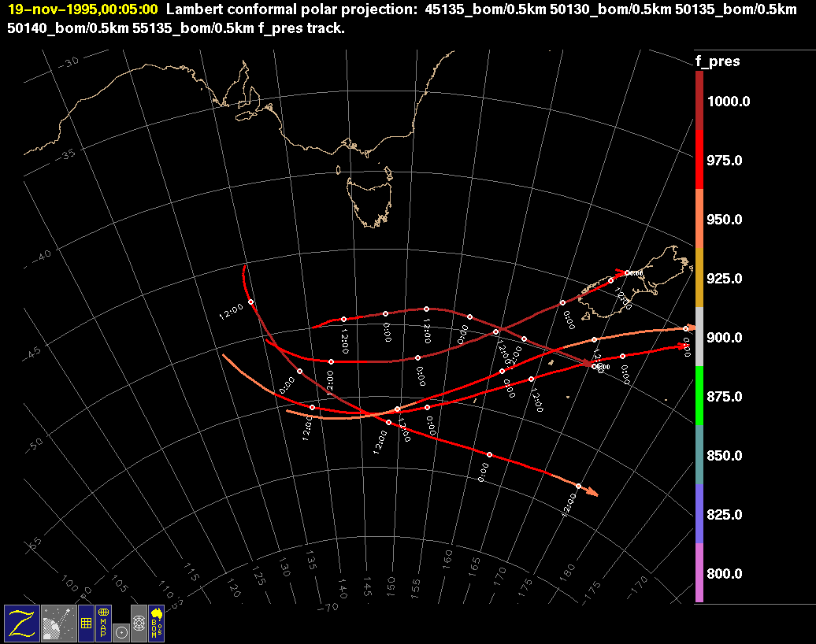The width and height of the screenshot is (816, 644).
Task: Click the yellow Z icon in the toolbar
Action: (x=21, y=623)
